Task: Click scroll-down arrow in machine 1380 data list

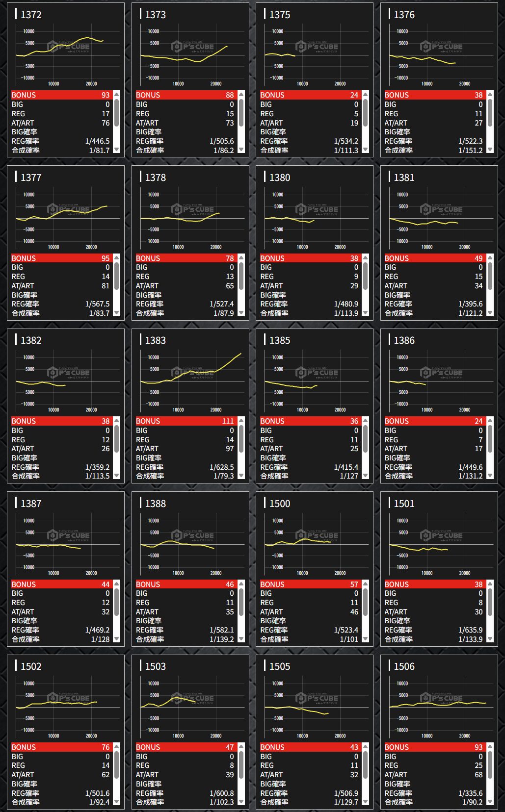Action: pyautogui.click(x=365, y=313)
